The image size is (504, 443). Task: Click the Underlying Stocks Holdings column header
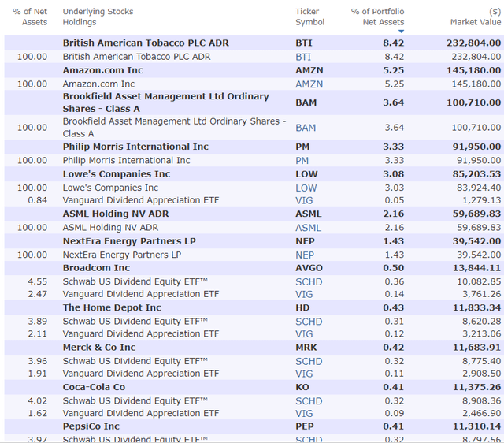98,17
